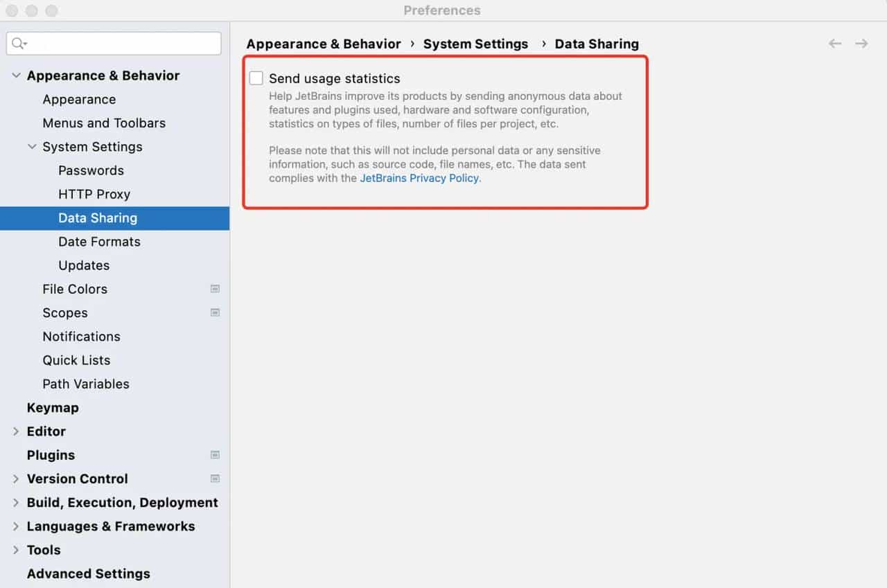Click the magnifier icon in the search field

pos(17,43)
